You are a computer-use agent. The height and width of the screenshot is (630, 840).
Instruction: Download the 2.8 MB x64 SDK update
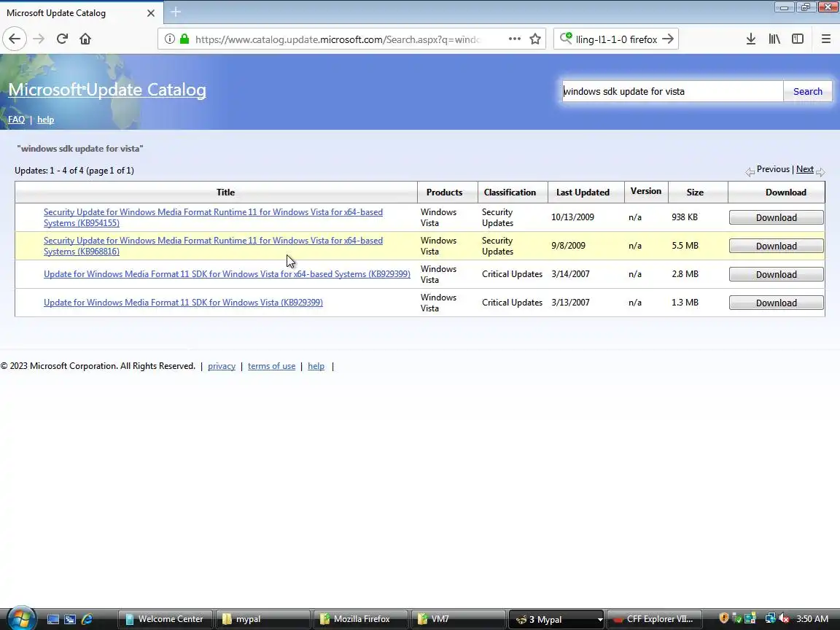[777, 274]
